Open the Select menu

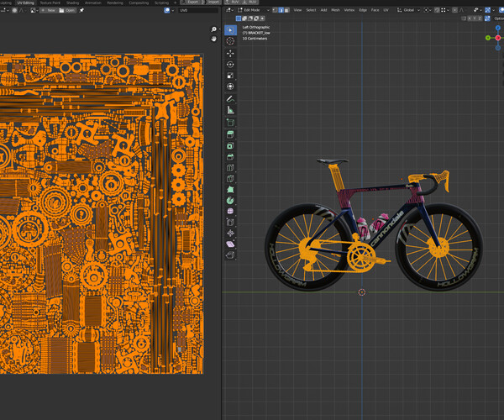[311, 10]
